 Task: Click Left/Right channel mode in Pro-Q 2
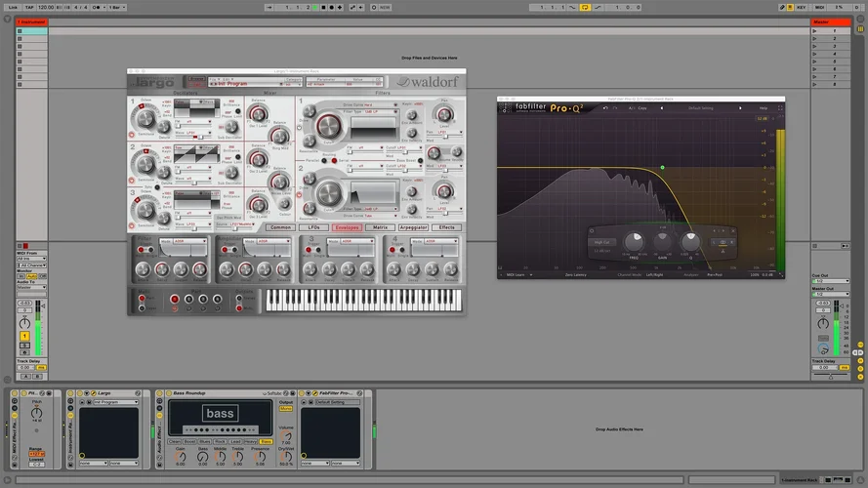[x=654, y=275]
